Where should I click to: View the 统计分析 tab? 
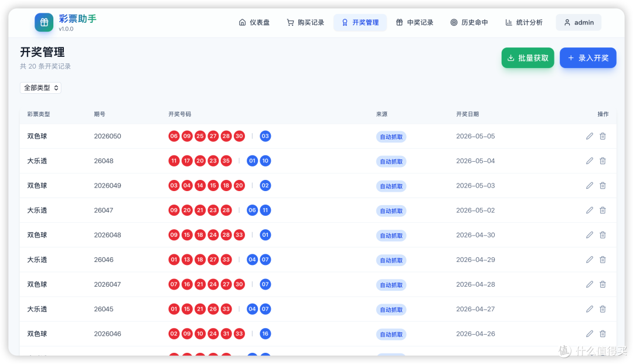[523, 23]
